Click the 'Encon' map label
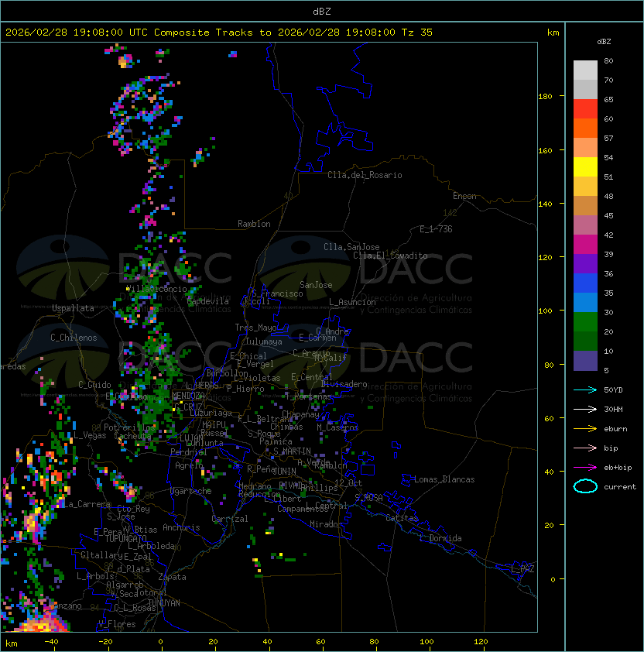Screen dimensions: 644x652 [x=464, y=196]
